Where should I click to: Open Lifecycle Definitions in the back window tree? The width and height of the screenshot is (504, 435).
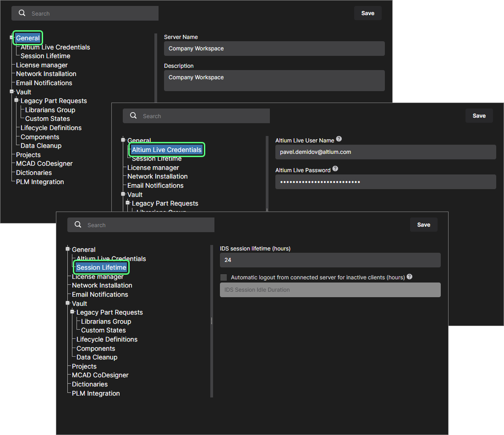click(x=51, y=128)
